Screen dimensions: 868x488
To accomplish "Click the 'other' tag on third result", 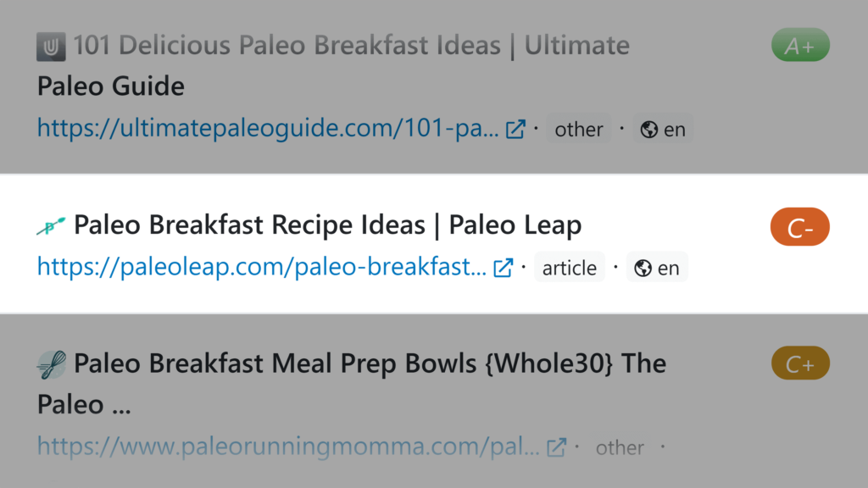I will coord(620,447).
